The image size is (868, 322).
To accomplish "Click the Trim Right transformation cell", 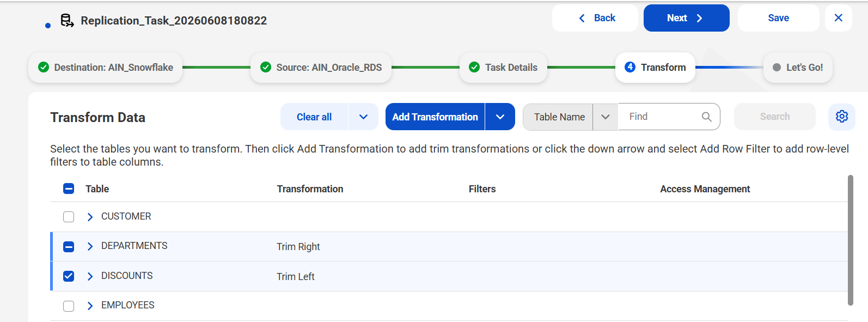I will click(298, 247).
